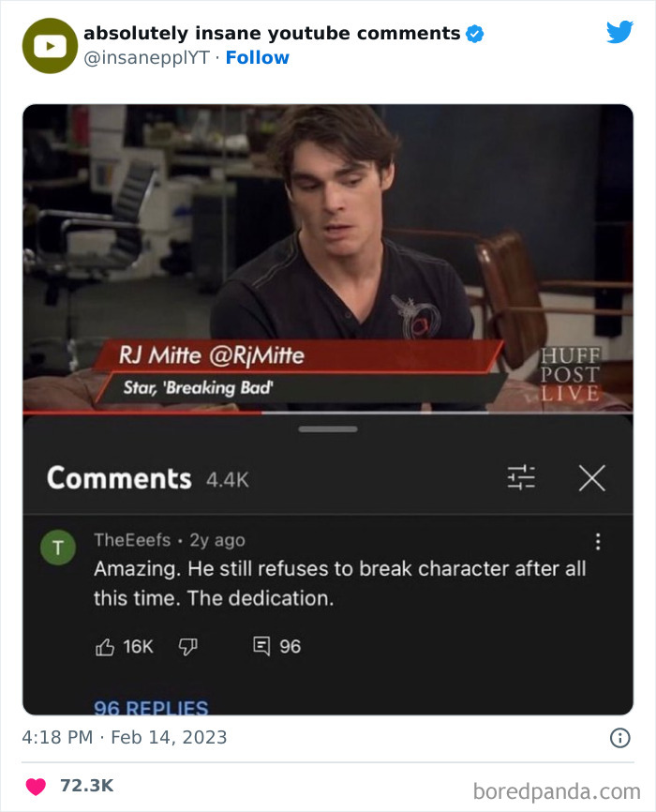The image size is (656, 812).
Task: Tap the comments panel drag handle
Action: click(x=328, y=429)
